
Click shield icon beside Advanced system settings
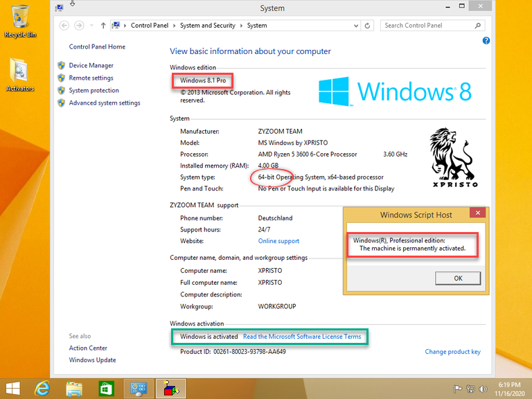[x=62, y=103]
